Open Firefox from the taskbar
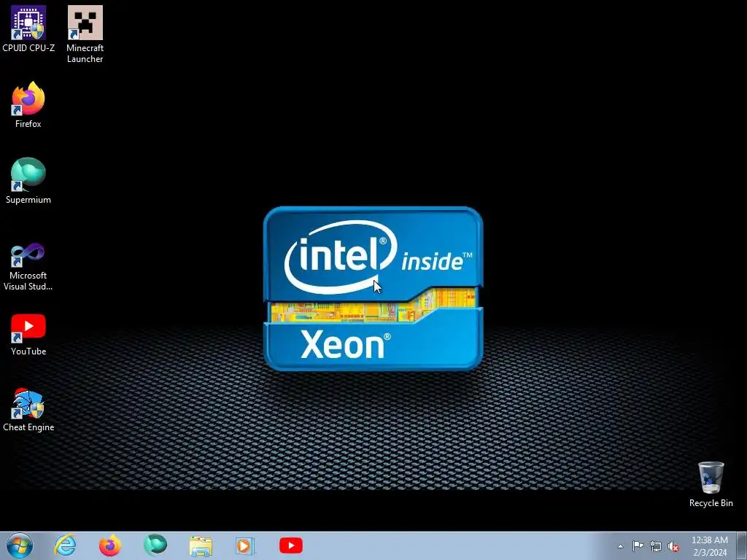 point(109,545)
